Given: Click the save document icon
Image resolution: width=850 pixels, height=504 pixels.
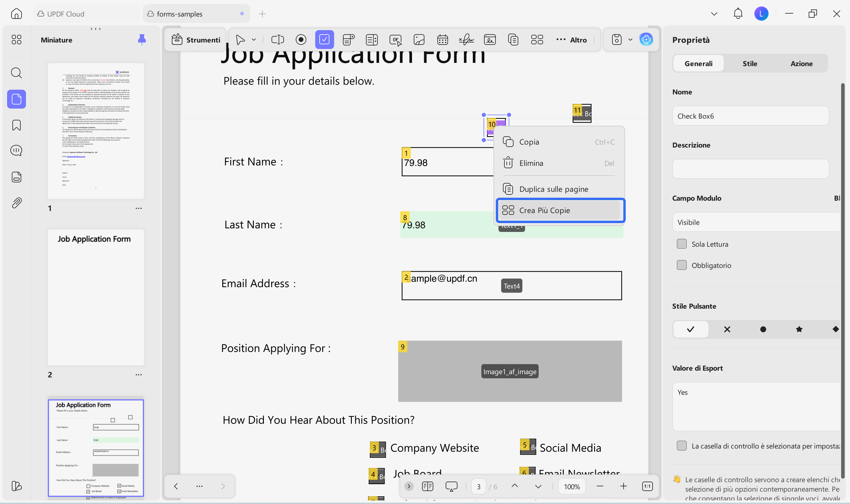Looking at the screenshot, I should point(617,40).
